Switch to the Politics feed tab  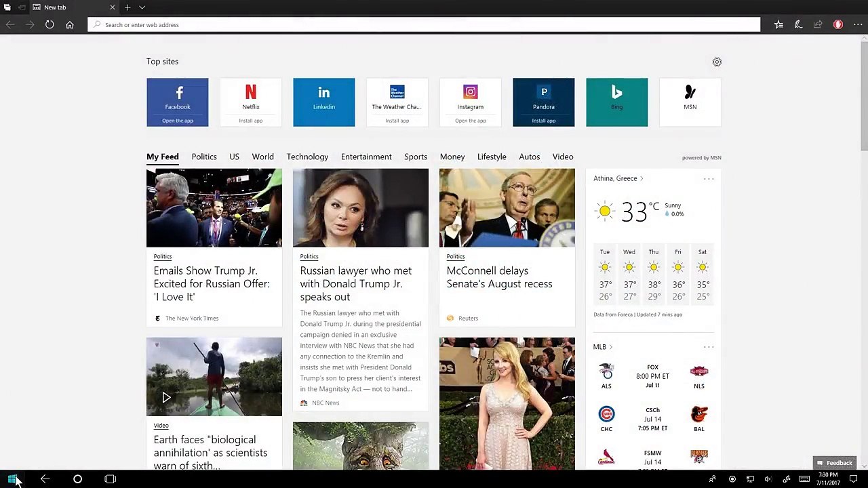(x=204, y=157)
